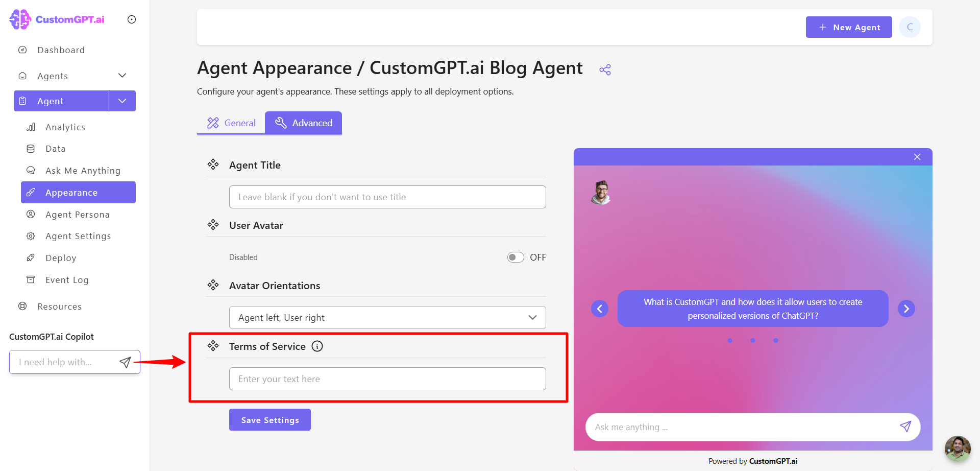The height and width of the screenshot is (471, 980).
Task: Click the Deploy rocket icon
Action: (x=31, y=257)
